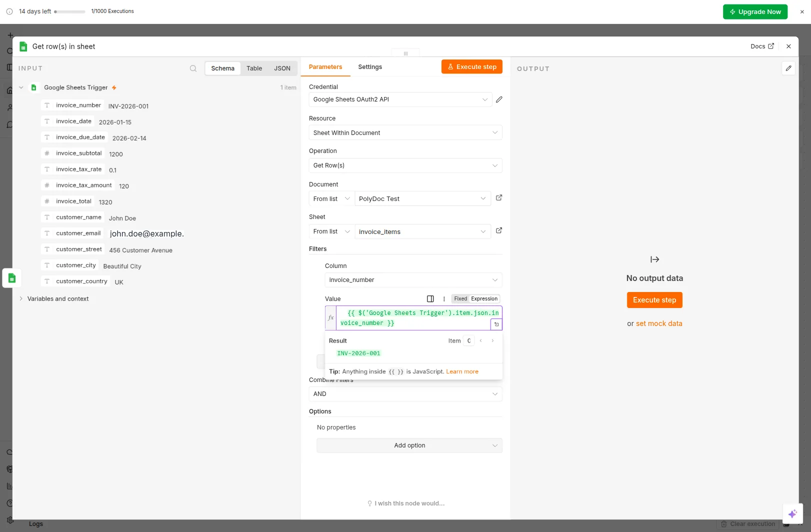Click the Google Sheets node icon in header
The width and height of the screenshot is (811, 532).
23,46
